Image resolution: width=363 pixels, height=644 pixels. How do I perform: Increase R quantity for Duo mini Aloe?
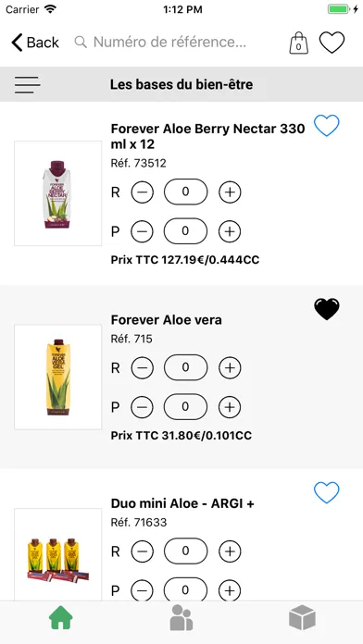pyautogui.click(x=230, y=551)
